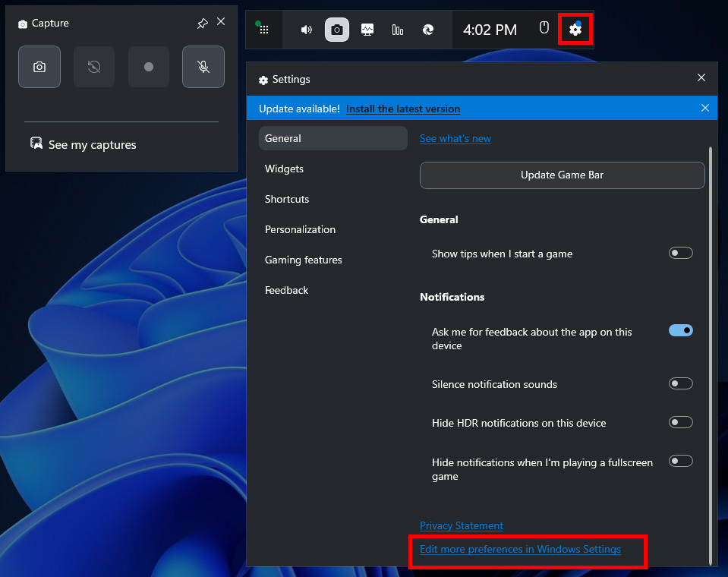Open See my captures
The image size is (728, 577).
pyautogui.click(x=84, y=144)
